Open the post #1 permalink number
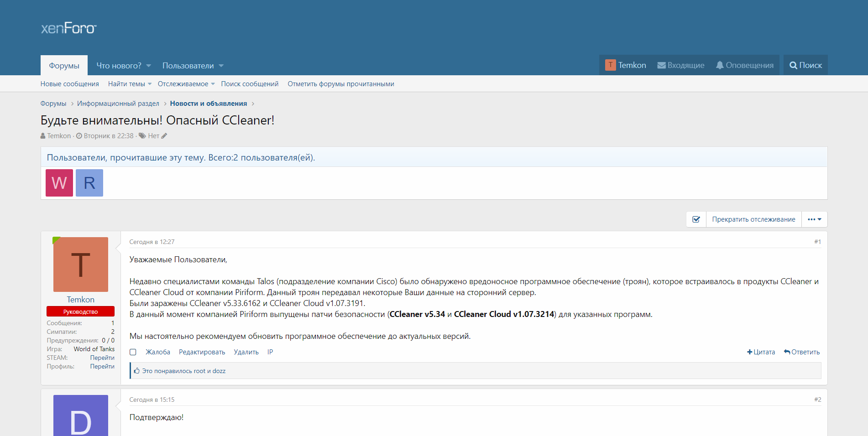This screenshot has width=868, height=436. (x=818, y=242)
